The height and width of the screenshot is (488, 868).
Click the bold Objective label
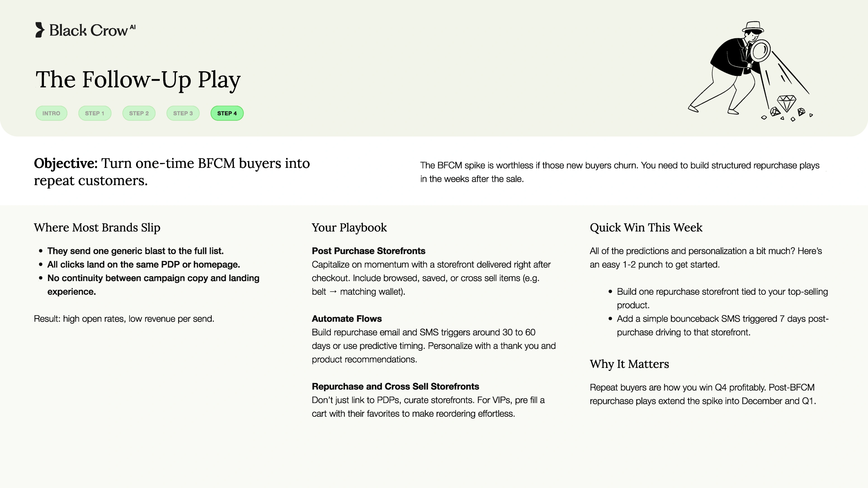click(66, 163)
